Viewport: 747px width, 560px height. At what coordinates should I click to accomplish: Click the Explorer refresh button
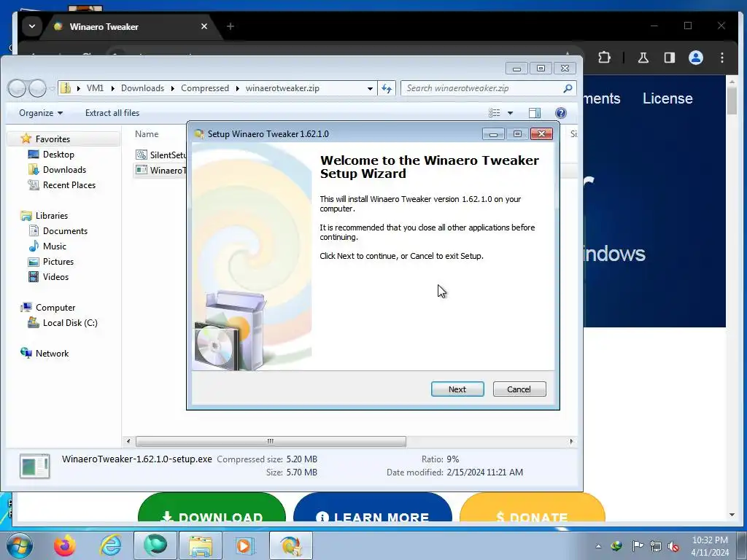387,88
